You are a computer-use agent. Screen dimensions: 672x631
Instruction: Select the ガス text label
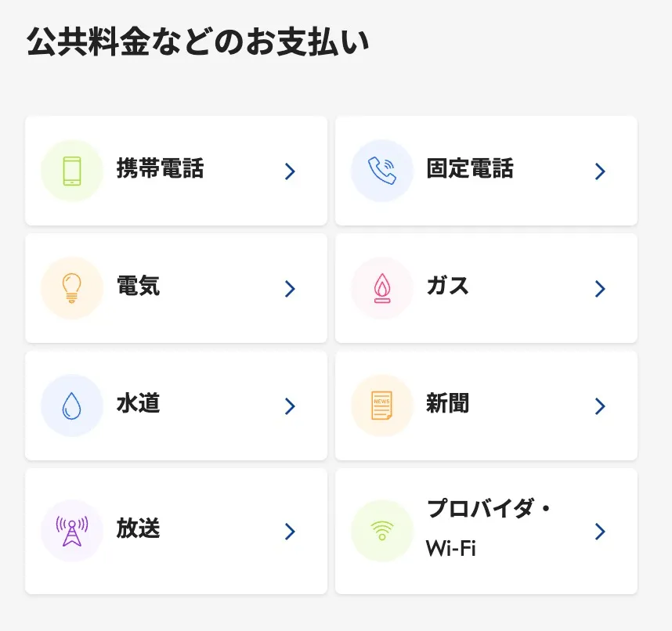pos(448,286)
